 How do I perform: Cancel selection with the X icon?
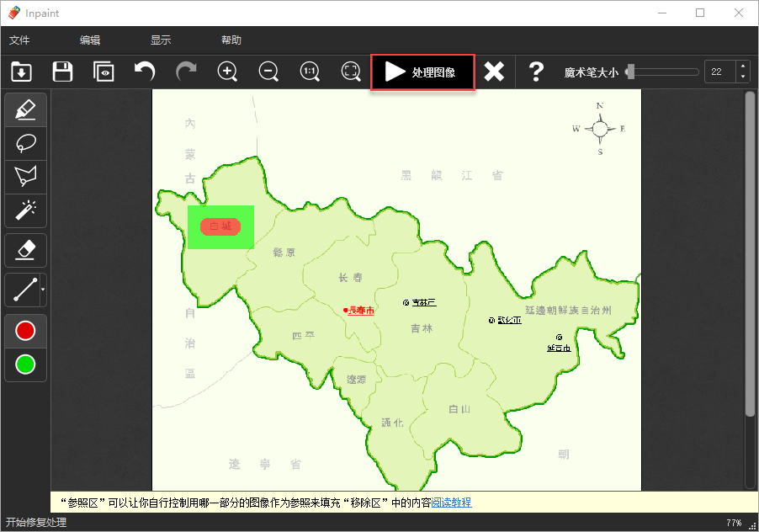494,72
